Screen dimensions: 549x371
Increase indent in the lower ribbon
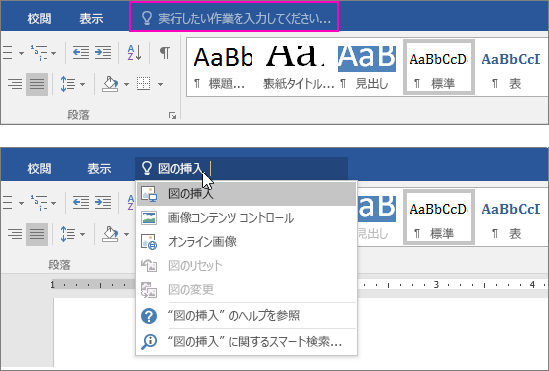point(103,202)
